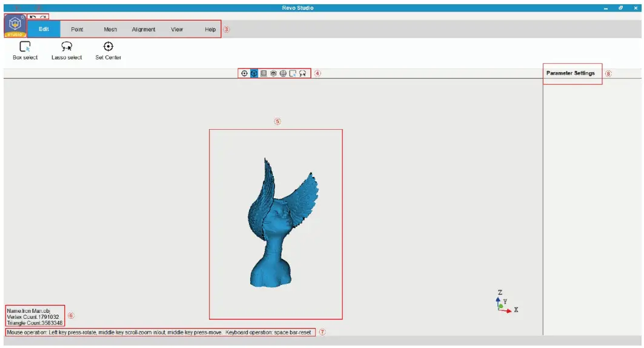Click the Mouse operation hint in status bar

(159, 332)
